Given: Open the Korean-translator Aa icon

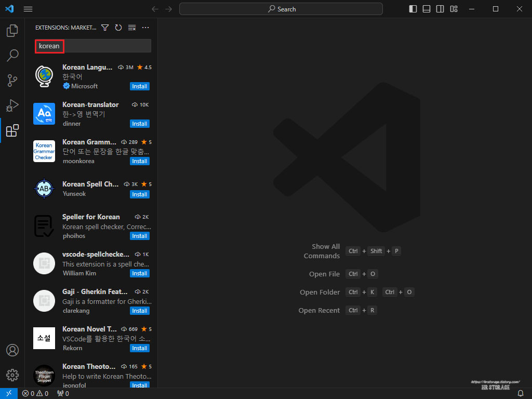Looking at the screenshot, I should pyautogui.click(x=44, y=114).
